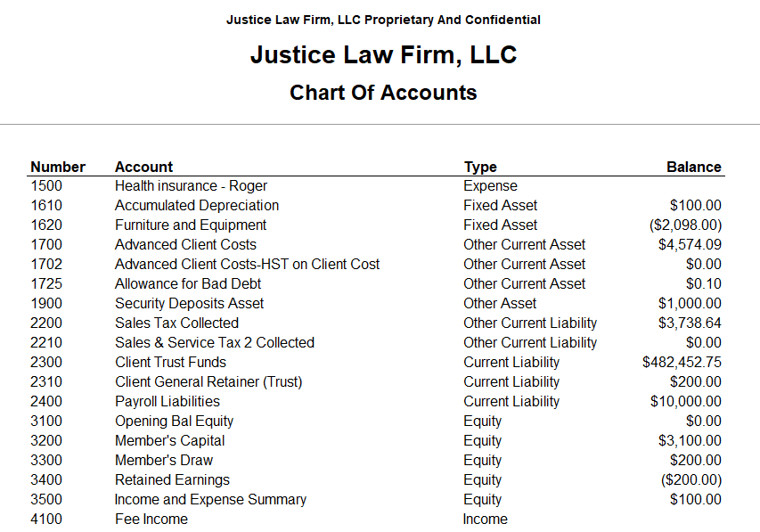This screenshot has width=760, height=532.
Task: Click Member's Capital account name
Action: click(169, 441)
